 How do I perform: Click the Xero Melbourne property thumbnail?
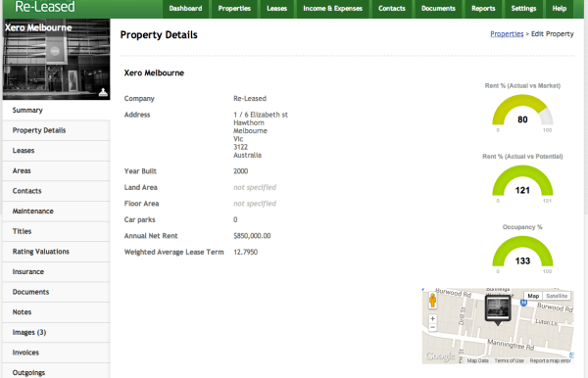56,59
